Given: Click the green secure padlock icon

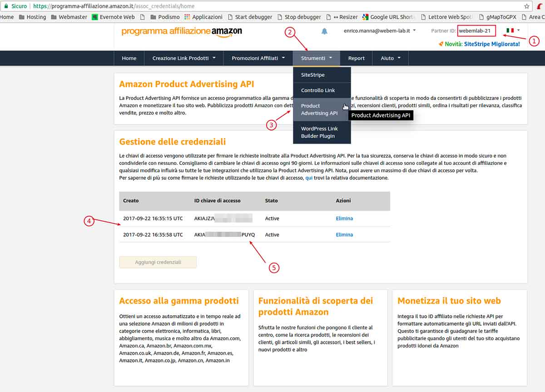Looking at the screenshot, I should 6,6.
